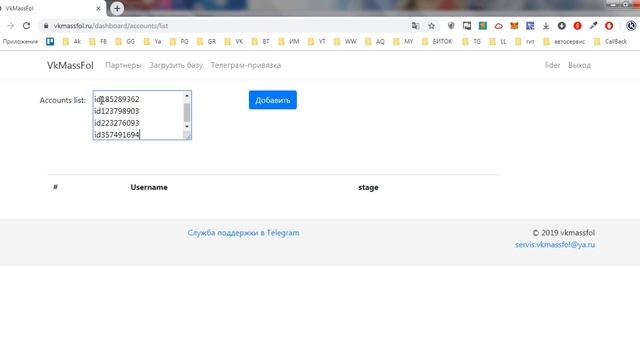640x360 pixels.
Task: Open the YT bookmark folder
Action: click(x=317, y=41)
